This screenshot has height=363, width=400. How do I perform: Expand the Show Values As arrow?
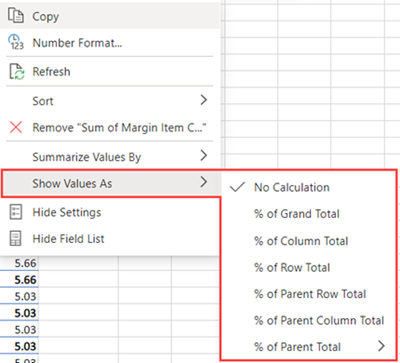(x=204, y=182)
